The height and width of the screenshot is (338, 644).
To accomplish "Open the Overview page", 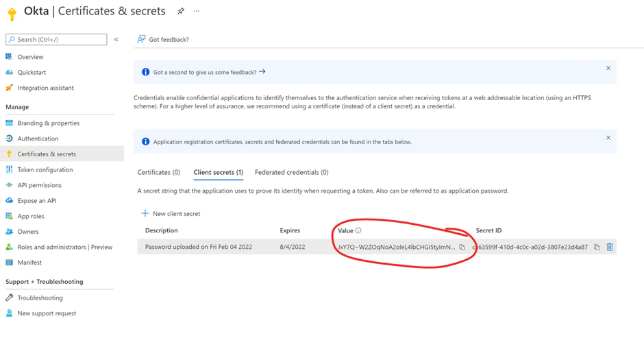I will click(x=30, y=57).
